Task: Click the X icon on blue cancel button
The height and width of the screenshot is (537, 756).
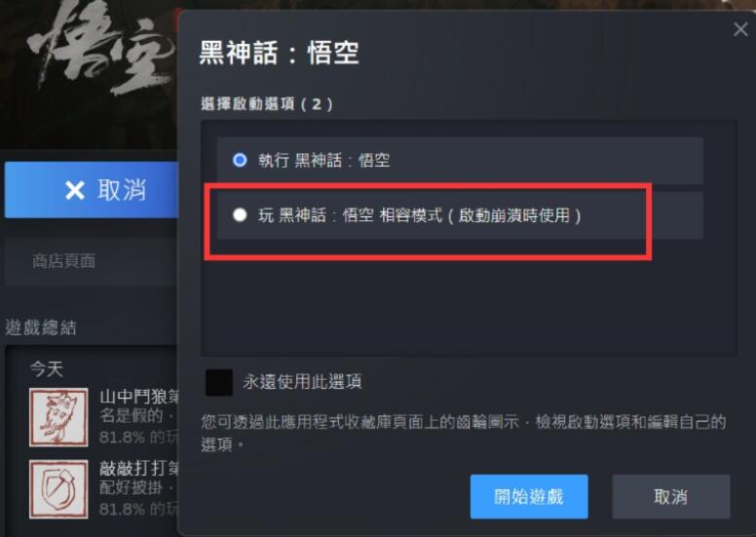Action: click(x=75, y=190)
